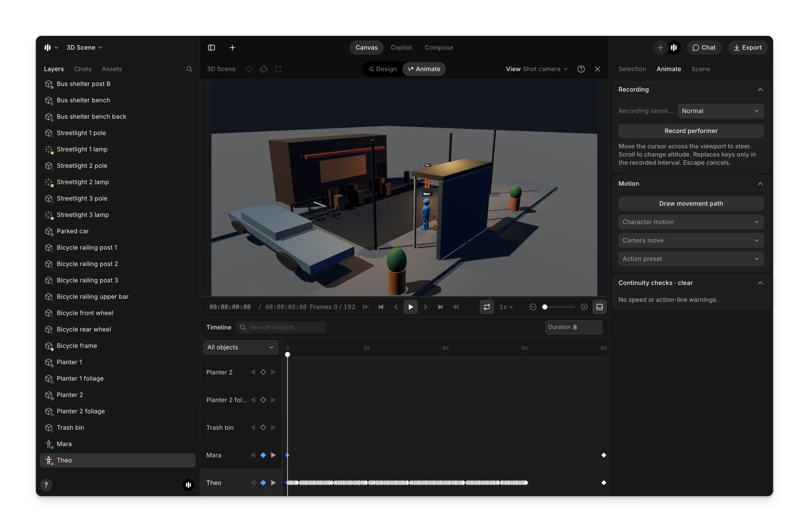Adjust the timeline zoom slider
Image resolution: width=809 pixels, height=532 pixels.
558,307
